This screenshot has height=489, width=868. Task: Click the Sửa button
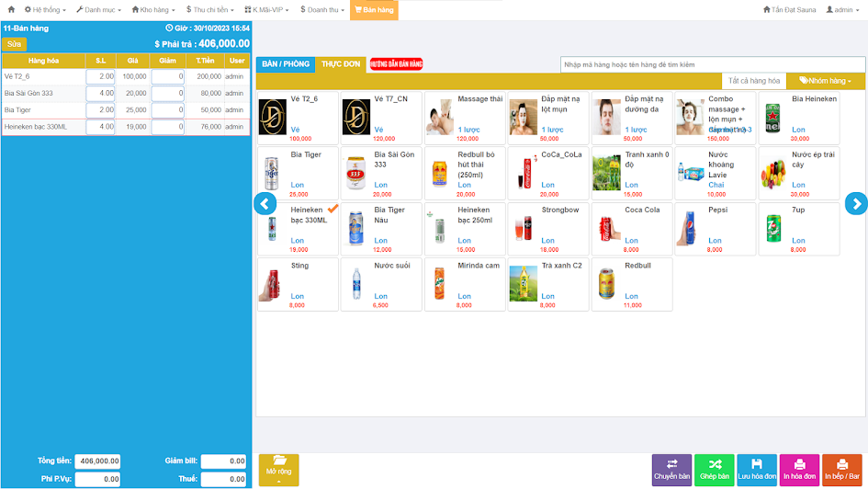click(15, 44)
